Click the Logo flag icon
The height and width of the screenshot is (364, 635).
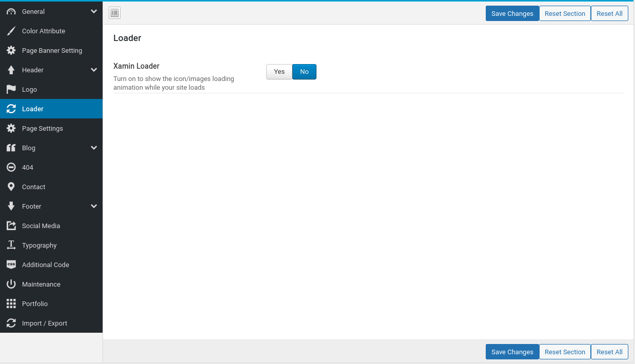coord(11,89)
